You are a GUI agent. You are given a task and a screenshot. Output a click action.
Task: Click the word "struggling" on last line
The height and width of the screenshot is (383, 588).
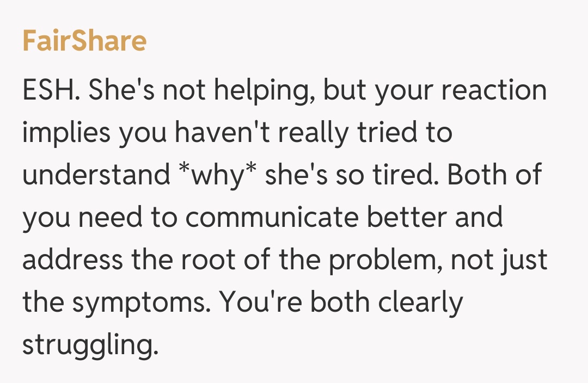[87, 345]
